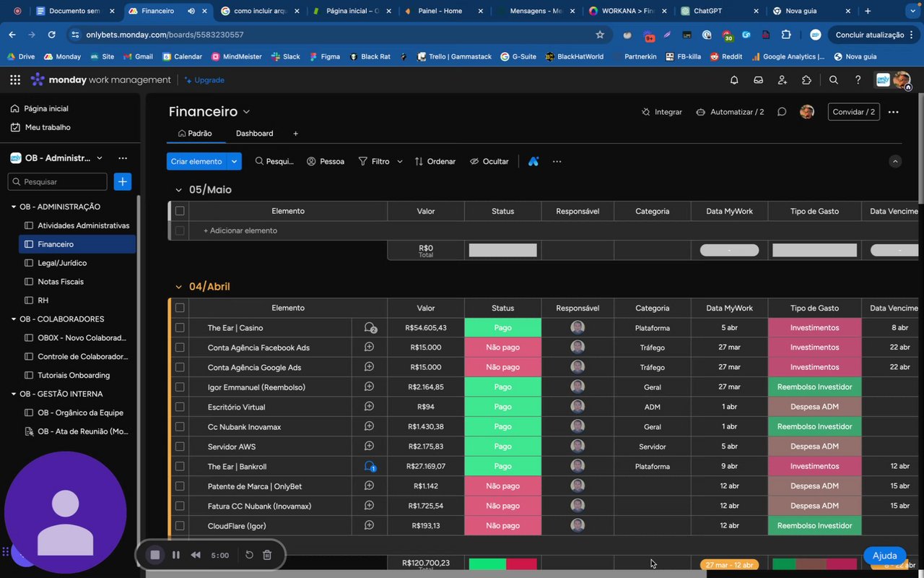This screenshot has width=924, height=578.
Task: Open the monday apps grid switcher
Action: tap(15, 79)
